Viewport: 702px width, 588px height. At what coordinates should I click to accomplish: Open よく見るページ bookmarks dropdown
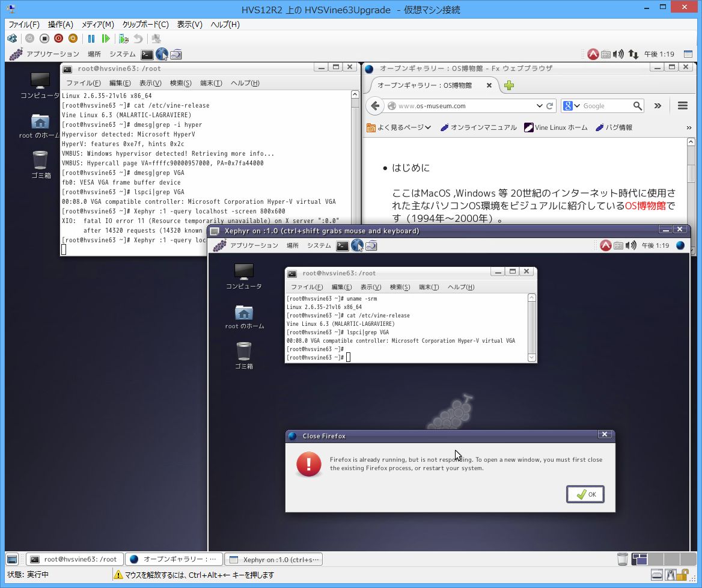coord(398,127)
